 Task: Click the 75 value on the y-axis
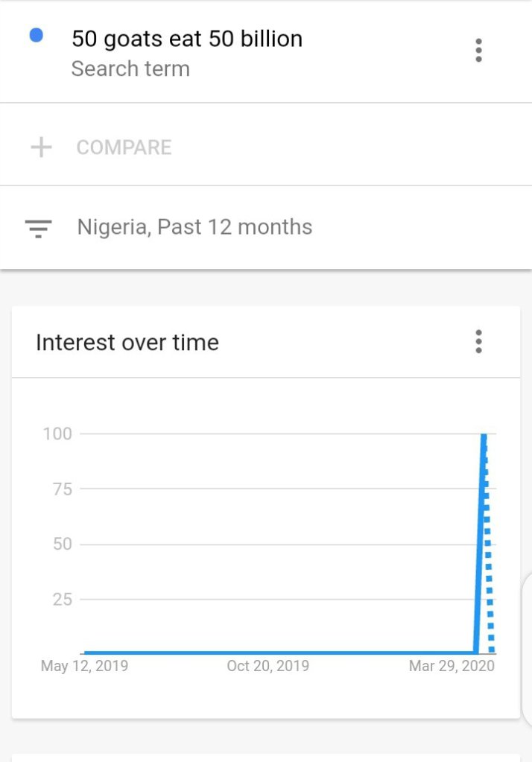62,489
